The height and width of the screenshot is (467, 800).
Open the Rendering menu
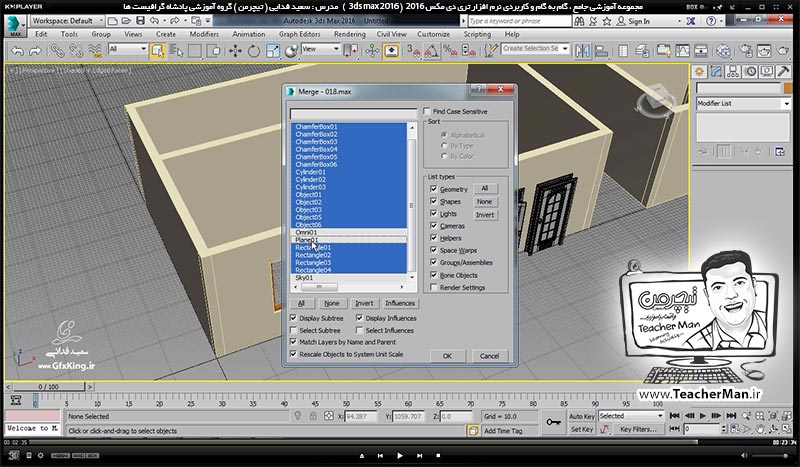click(350, 34)
